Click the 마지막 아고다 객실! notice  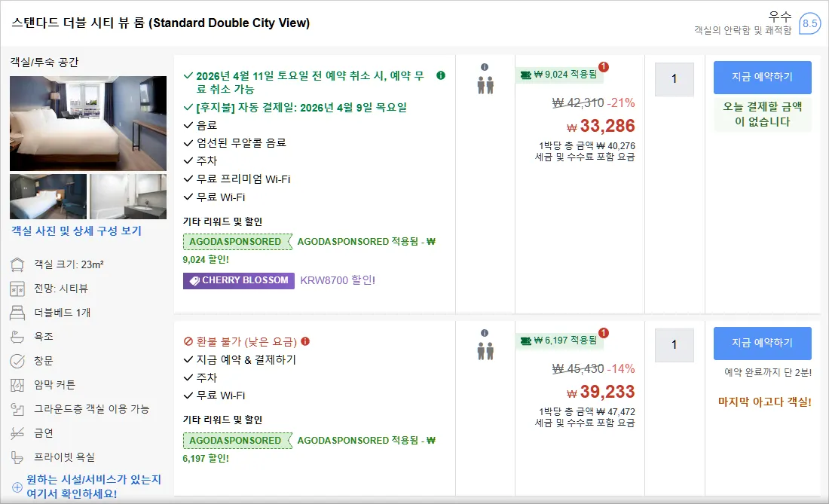pos(764,402)
